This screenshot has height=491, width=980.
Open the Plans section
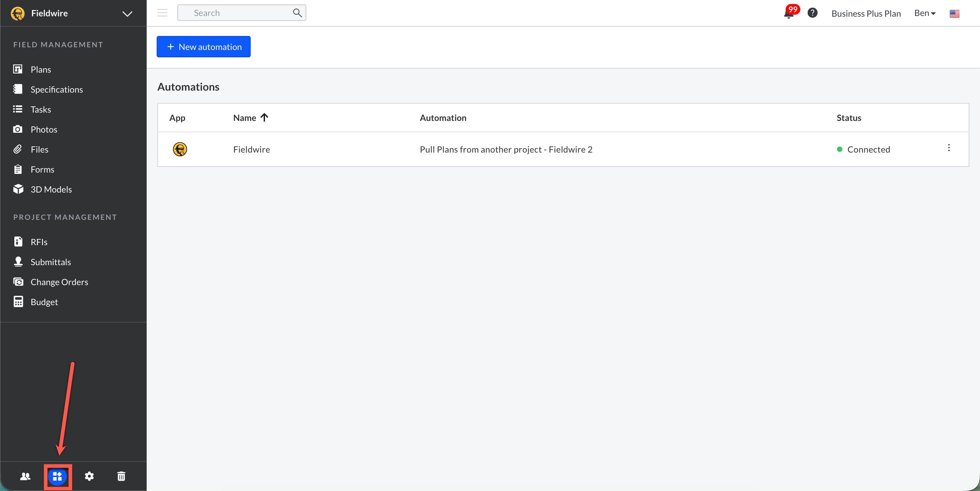tap(41, 69)
